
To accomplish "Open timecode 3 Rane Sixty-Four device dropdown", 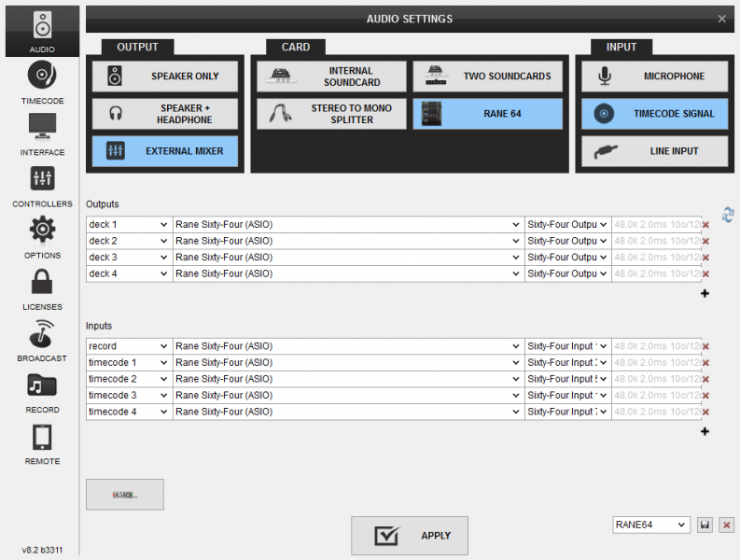I will tap(349, 395).
